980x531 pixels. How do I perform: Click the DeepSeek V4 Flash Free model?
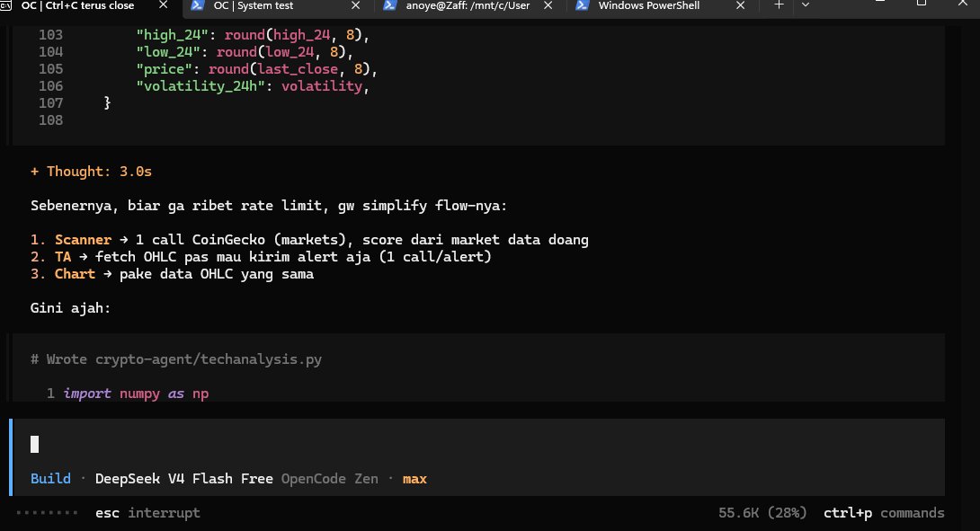tap(183, 479)
